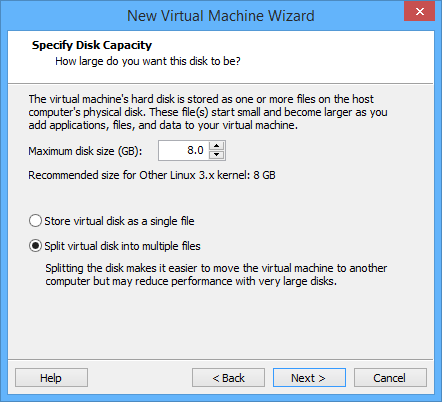
Task: Click the 'Split virtual disk into multiple files' label
Action: (123, 246)
